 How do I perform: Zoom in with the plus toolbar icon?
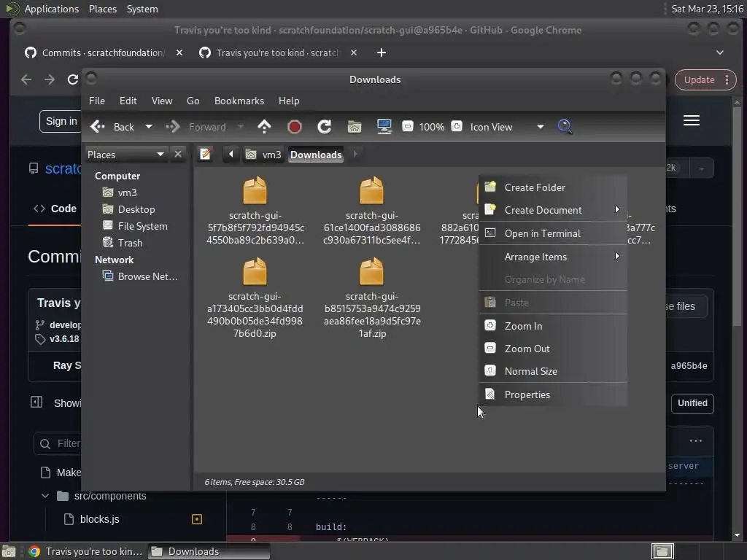[x=457, y=126]
